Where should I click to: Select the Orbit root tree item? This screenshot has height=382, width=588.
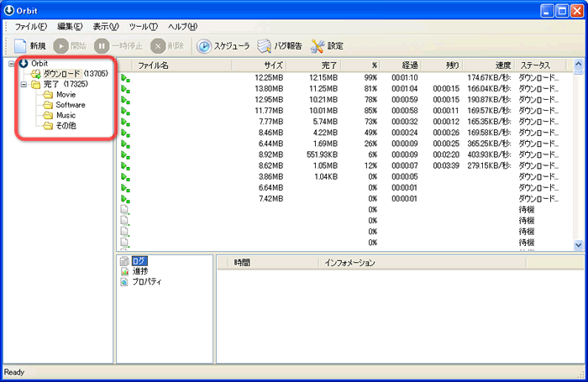pos(39,63)
